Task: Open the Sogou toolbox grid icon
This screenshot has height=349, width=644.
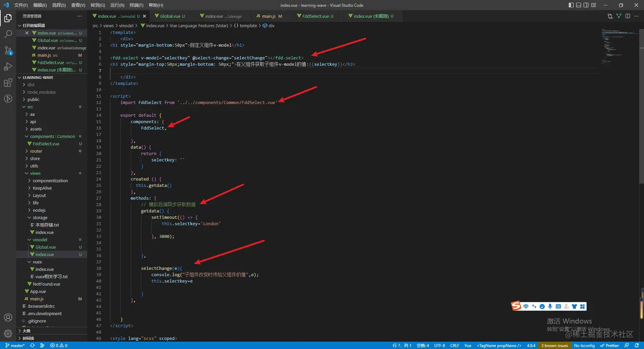Action: point(582,306)
